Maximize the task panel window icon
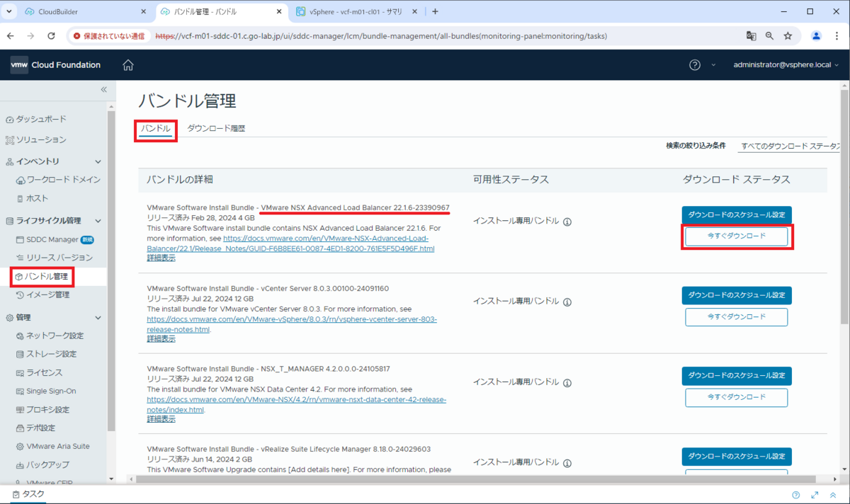 click(x=832, y=495)
